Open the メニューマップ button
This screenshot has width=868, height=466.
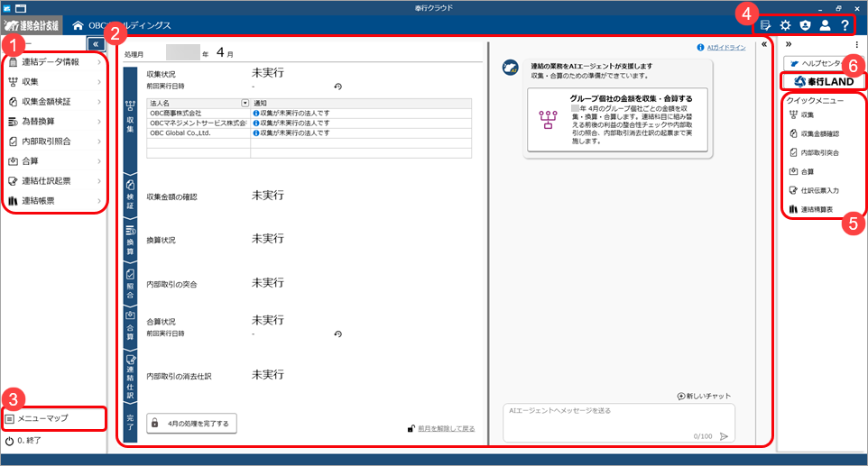(x=54, y=418)
